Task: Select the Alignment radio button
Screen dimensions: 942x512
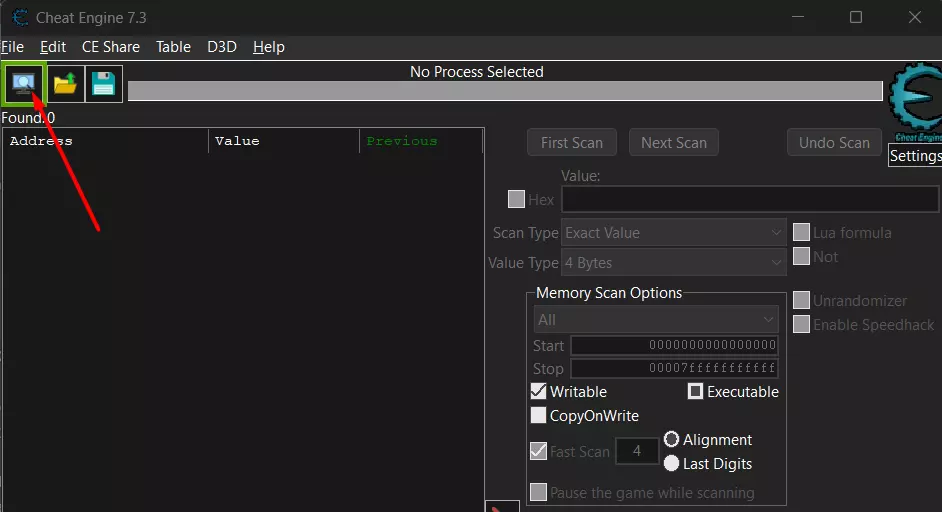Action: coord(671,439)
